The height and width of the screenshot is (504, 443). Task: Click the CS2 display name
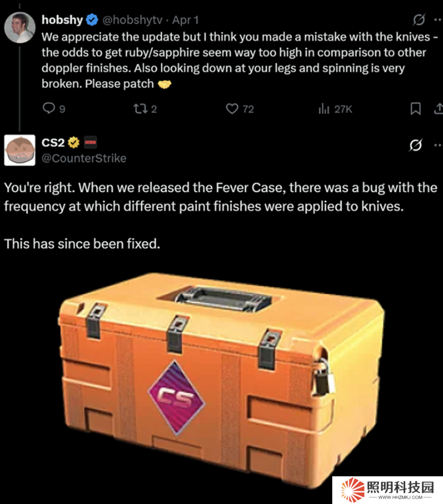[53, 142]
